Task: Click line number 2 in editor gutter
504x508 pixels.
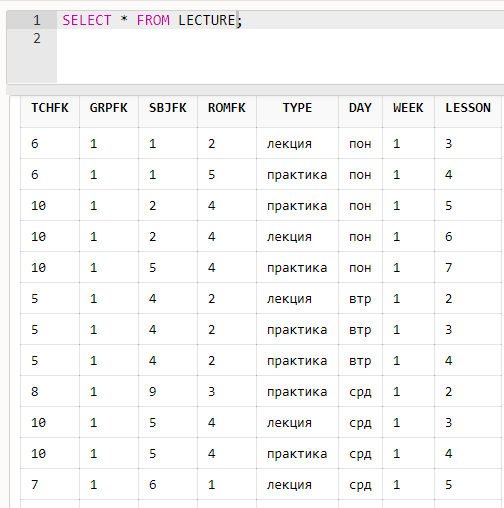Action: pos(37,38)
